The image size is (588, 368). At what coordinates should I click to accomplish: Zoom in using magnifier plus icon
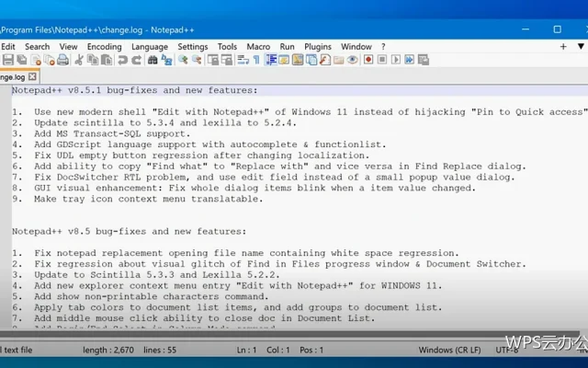point(183,60)
